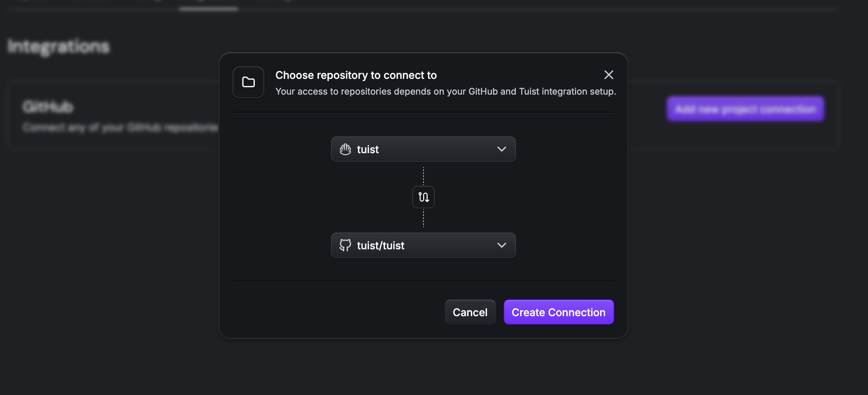Click the Create Connection button
This screenshot has width=868, height=395.
point(558,312)
